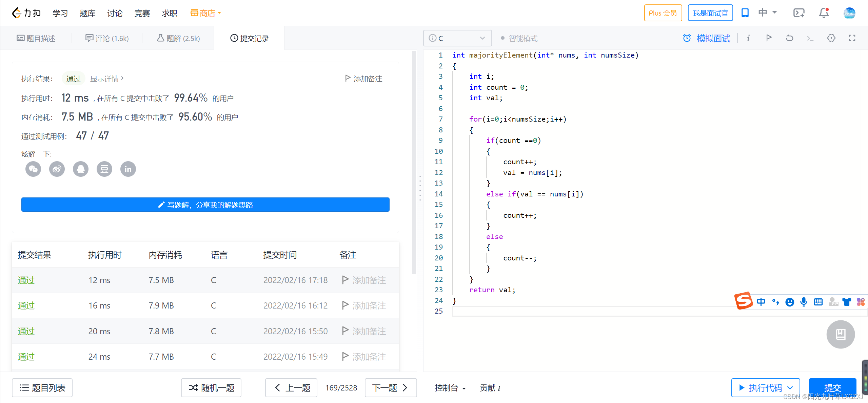868x403 pixels.
Task: Open Sogou skin shirt icon
Action: tap(847, 302)
